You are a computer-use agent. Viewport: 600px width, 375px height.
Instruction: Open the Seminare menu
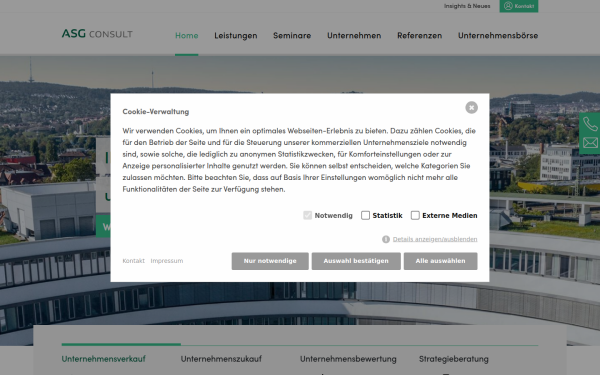point(292,36)
